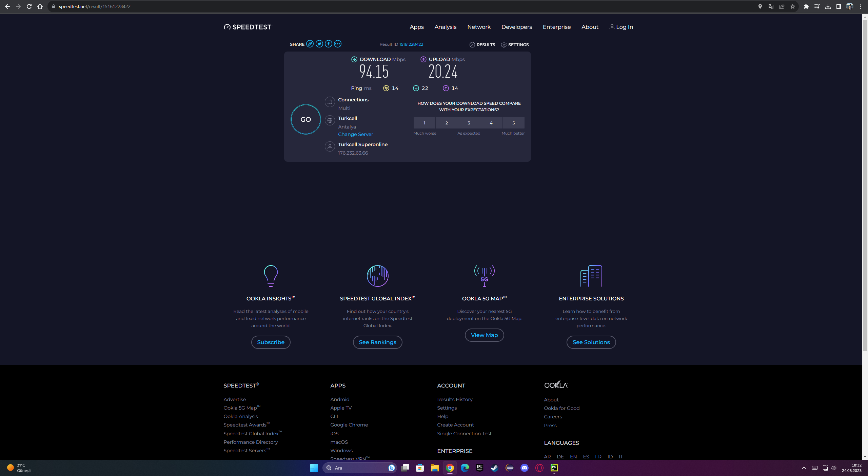The width and height of the screenshot is (868, 476).
Task: Click Chrome bookmark star icon
Action: [x=792, y=6]
